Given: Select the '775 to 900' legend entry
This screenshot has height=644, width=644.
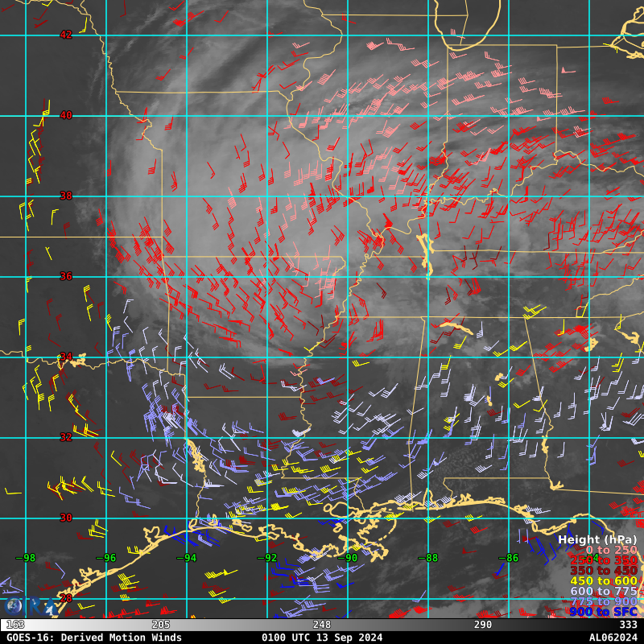Looking at the screenshot, I should [x=604, y=601].
